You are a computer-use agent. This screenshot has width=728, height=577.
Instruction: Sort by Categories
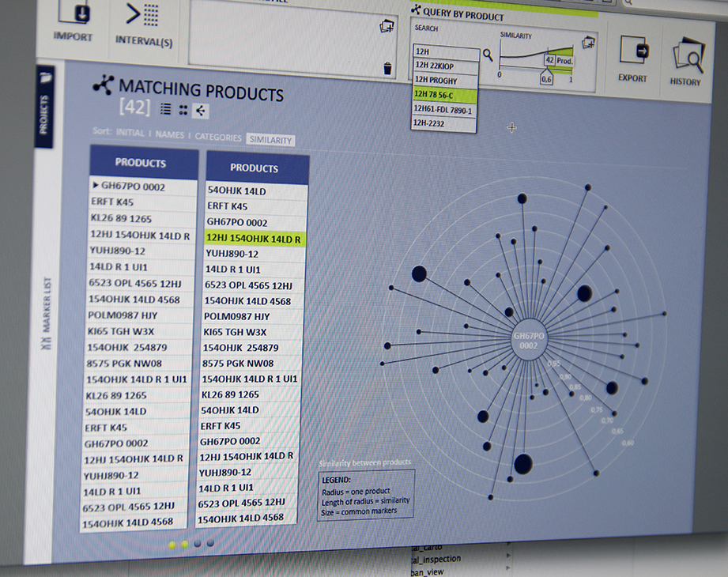tap(218, 138)
